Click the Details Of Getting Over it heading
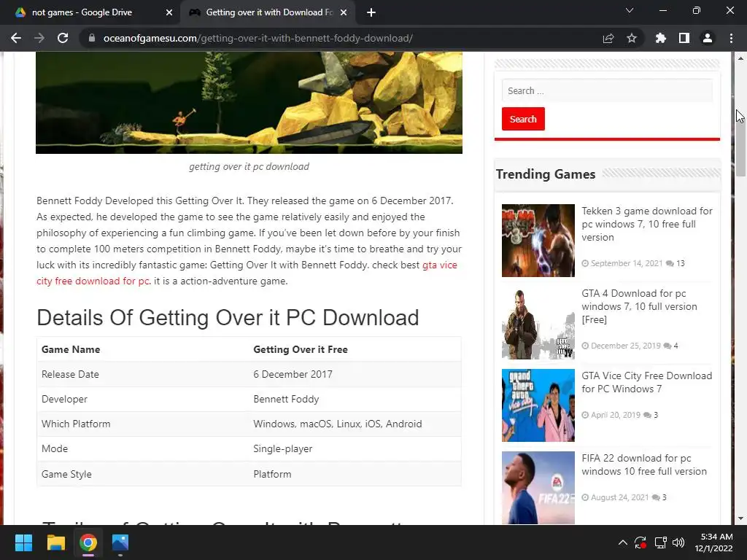The image size is (747, 560). pyautogui.click(x=228, y=318)
